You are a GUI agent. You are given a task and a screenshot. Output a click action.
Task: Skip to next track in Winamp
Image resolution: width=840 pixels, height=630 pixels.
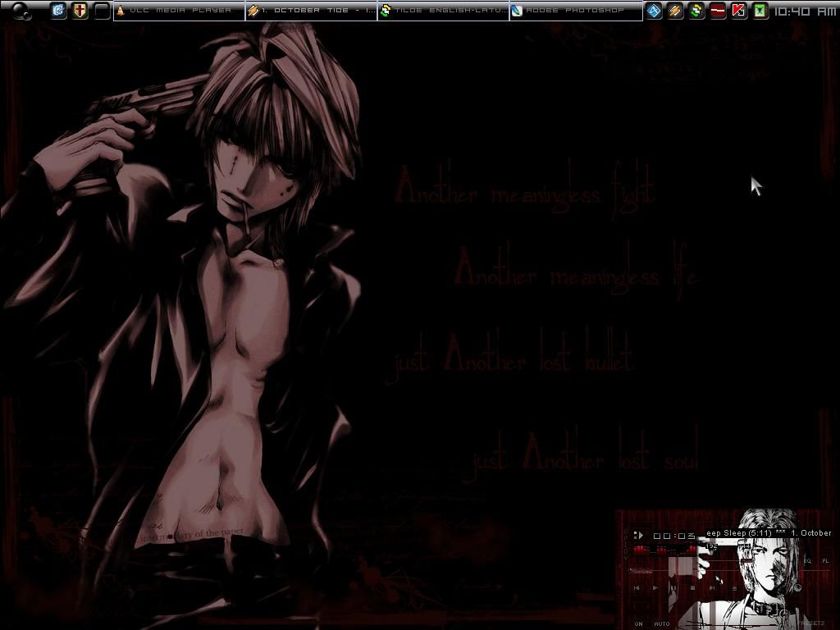click(712, 587)
